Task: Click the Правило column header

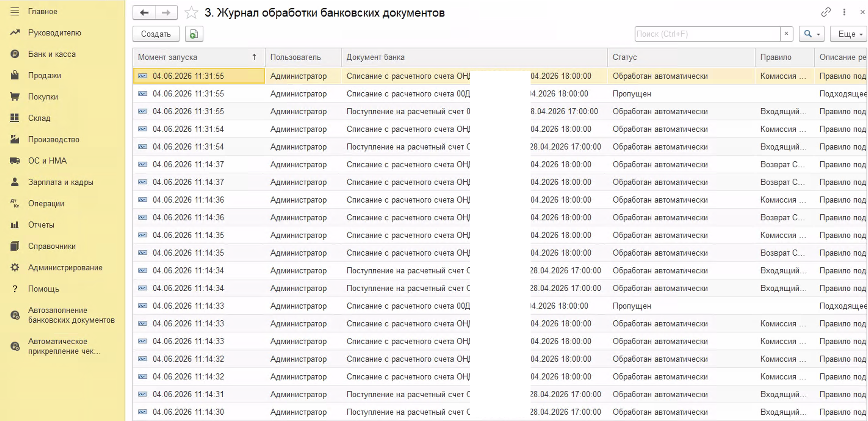Action: click(784, 57)
